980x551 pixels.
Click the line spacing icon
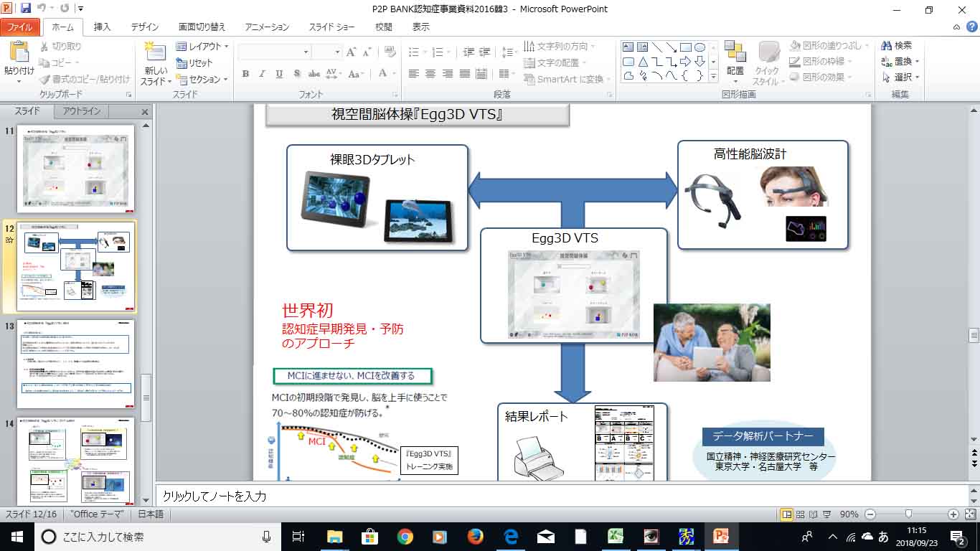(509, 52)
